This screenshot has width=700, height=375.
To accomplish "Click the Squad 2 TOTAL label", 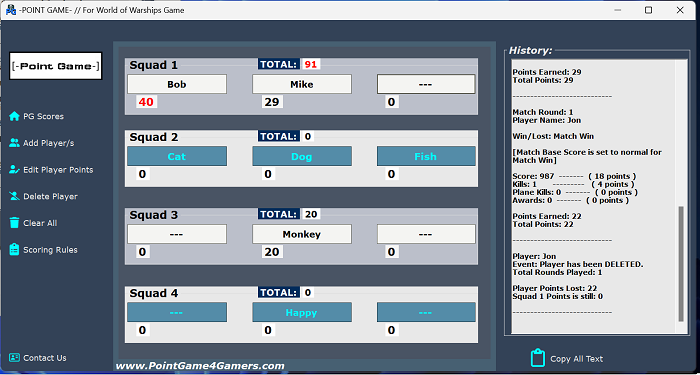I will [x=279, y=136].
